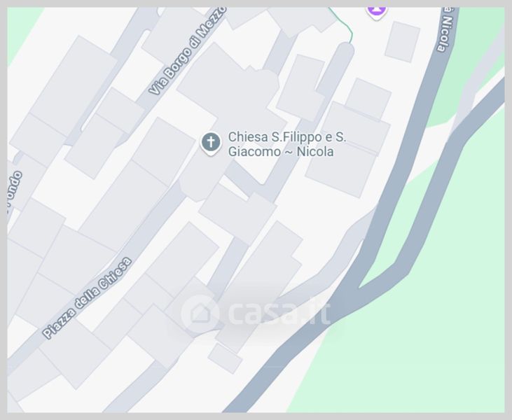Image resolution: width=512 pixels, height=420 pixels.
Task: Select the Piazza della Chiesa street label
Action: 87,297
